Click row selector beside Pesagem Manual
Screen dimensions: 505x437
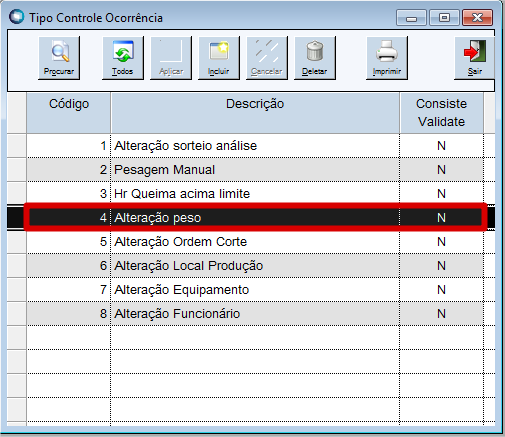(x=17, y=170)
